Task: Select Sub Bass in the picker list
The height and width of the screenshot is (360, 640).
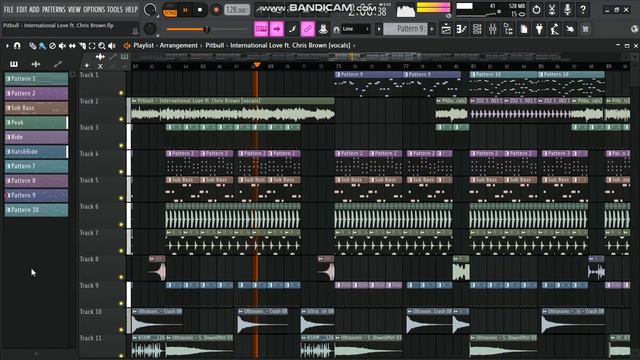Action: [36, 108]
